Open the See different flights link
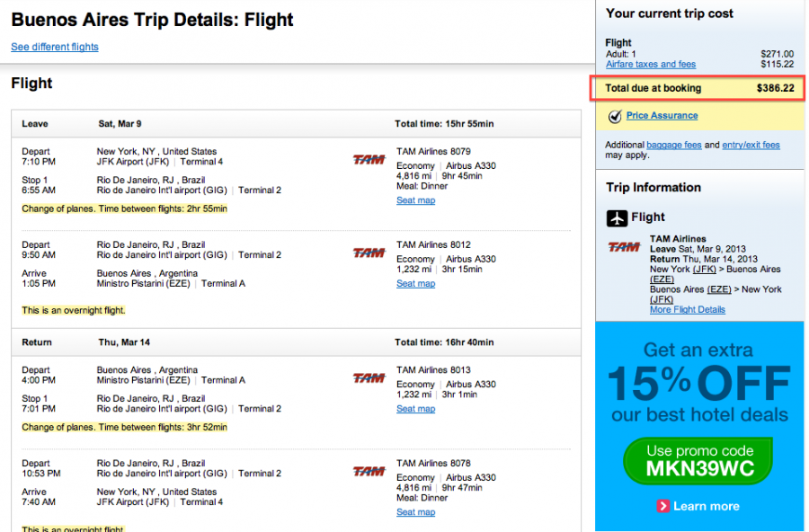Screen dimensions: 809x532 (55, 47)
